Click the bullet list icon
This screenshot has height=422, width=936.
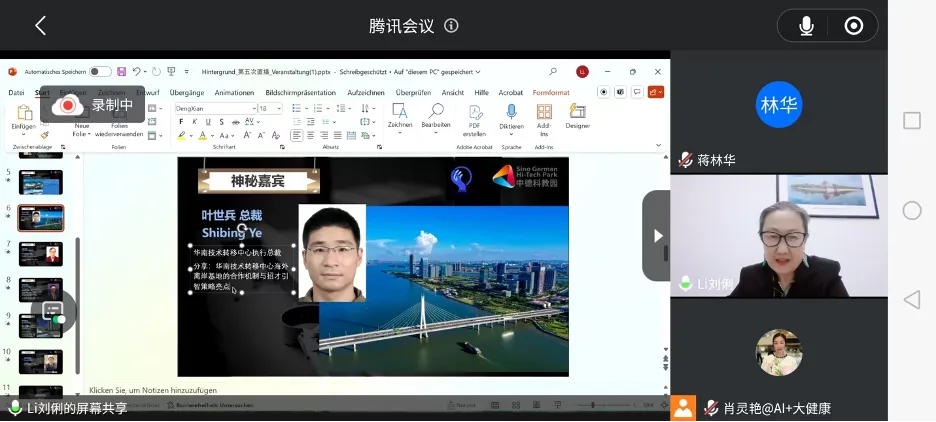pos(296,108)
